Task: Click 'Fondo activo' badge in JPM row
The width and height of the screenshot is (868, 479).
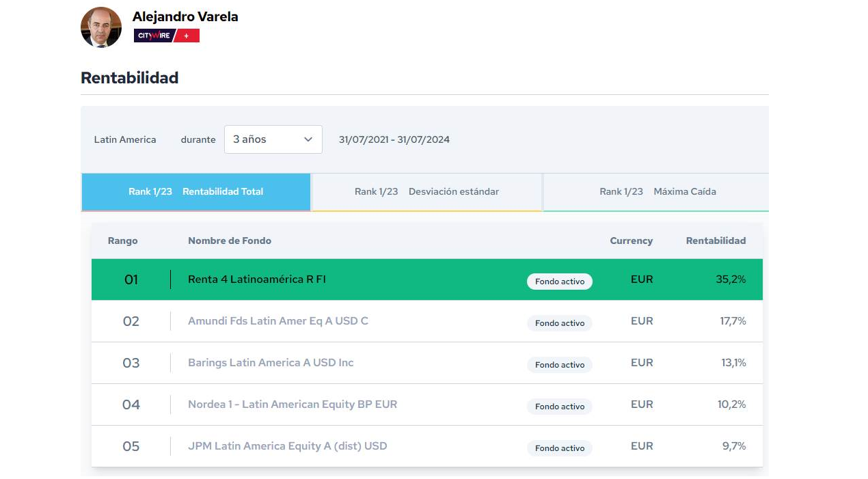Action: (x=560, y=448)
